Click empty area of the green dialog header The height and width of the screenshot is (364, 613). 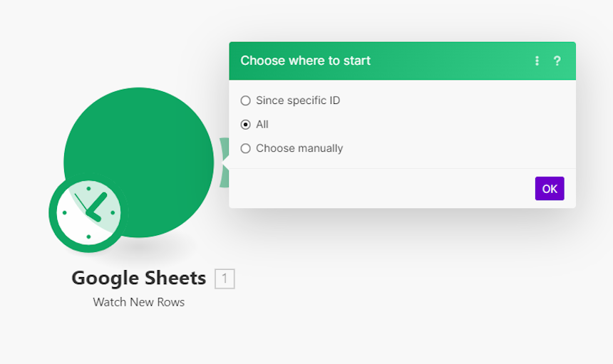(450, 61)
